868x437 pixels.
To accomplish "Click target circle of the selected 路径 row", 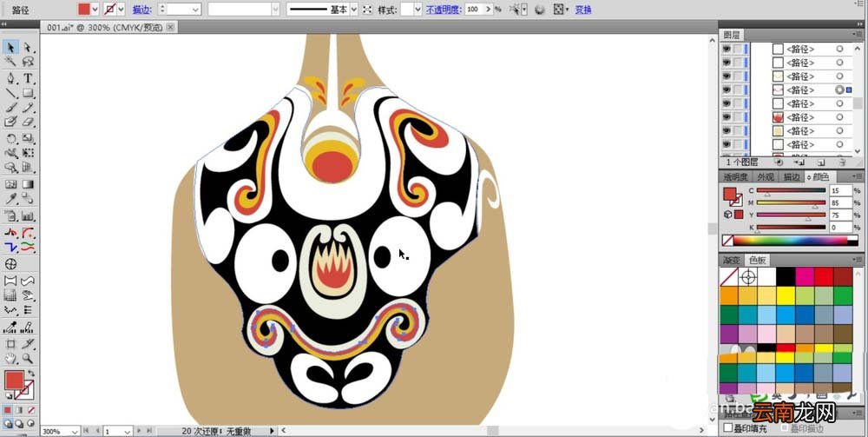I will (839, 89).
